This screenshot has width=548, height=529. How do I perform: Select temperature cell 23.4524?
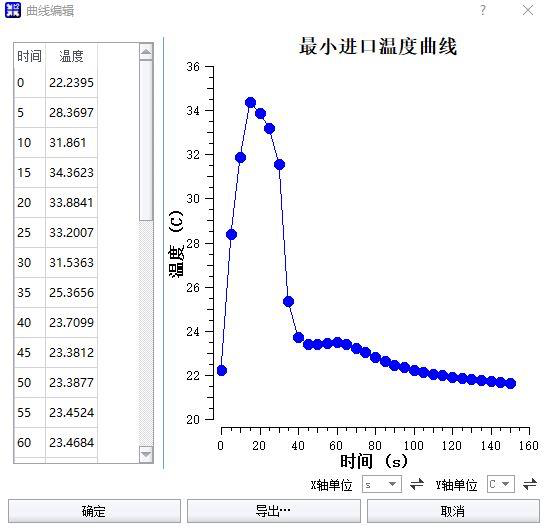[x=71, y=413]
